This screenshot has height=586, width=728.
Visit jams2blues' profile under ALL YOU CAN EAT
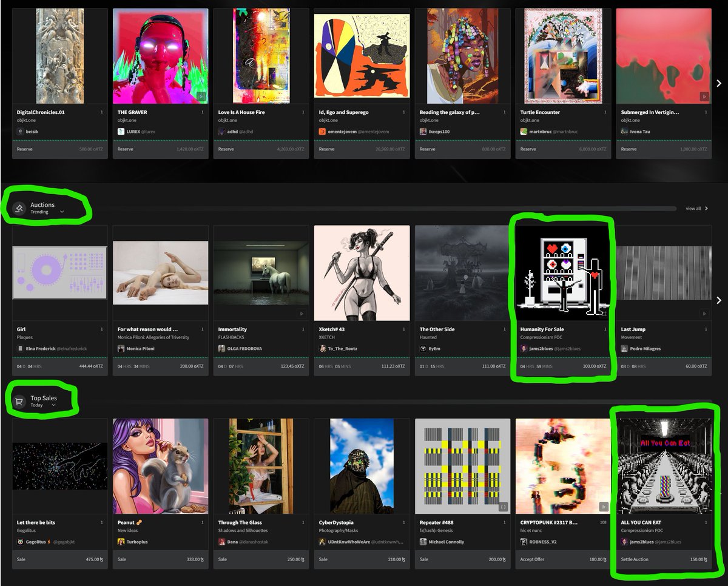click(x=655, y=542)
